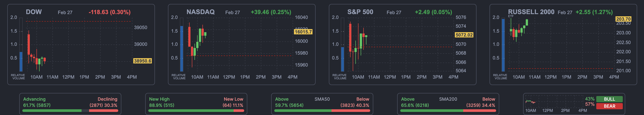
Task: Click the S&P 500 5076 axis label
Action: pos(461,17)
